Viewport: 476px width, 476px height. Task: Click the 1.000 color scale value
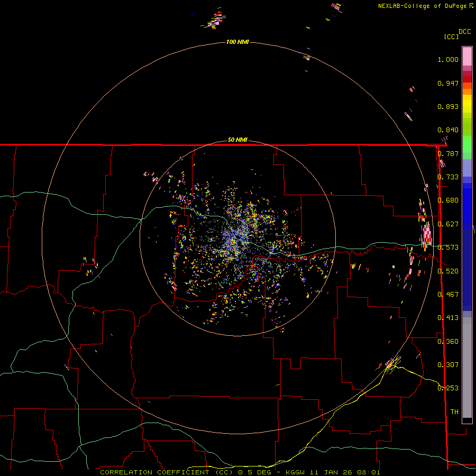click(448, 59)
